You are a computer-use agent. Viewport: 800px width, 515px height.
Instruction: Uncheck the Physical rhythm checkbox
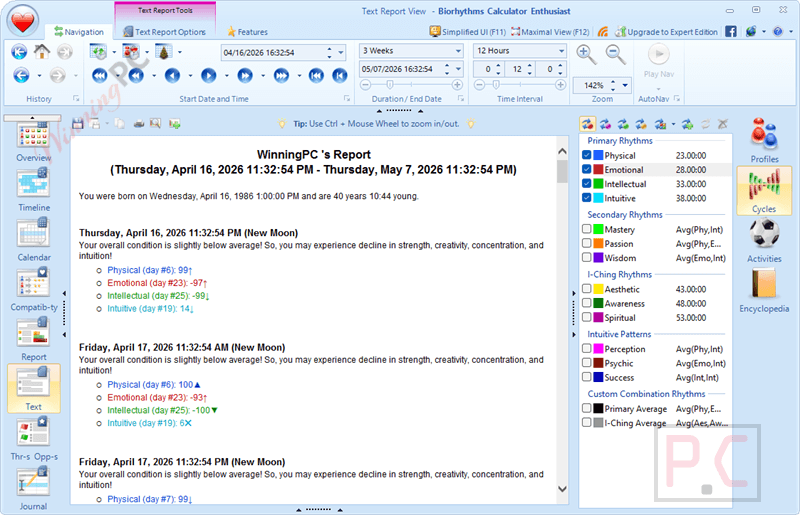point(586,155)
